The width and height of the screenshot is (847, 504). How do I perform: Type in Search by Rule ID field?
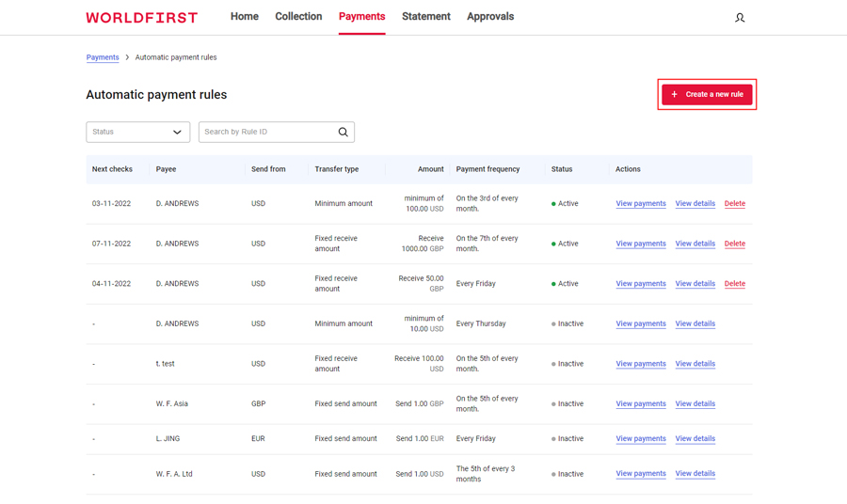pos(266,133)
